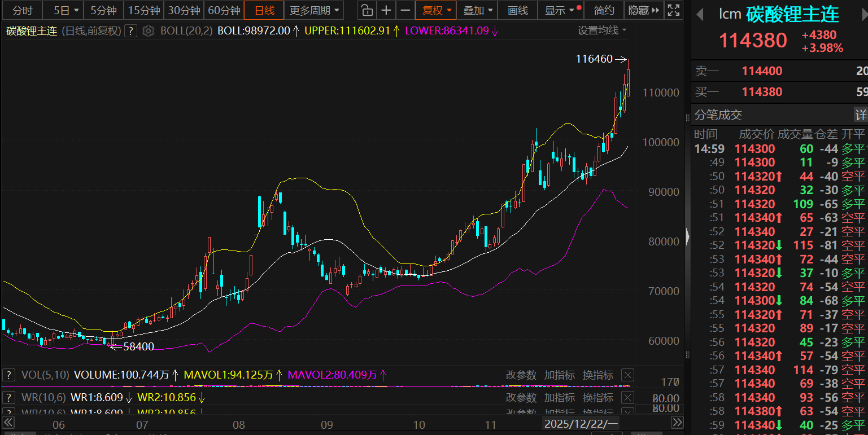This screenshot has width=868, height=435.
Task: Toggle 简约 simplified view
Action: pos(604,10)
